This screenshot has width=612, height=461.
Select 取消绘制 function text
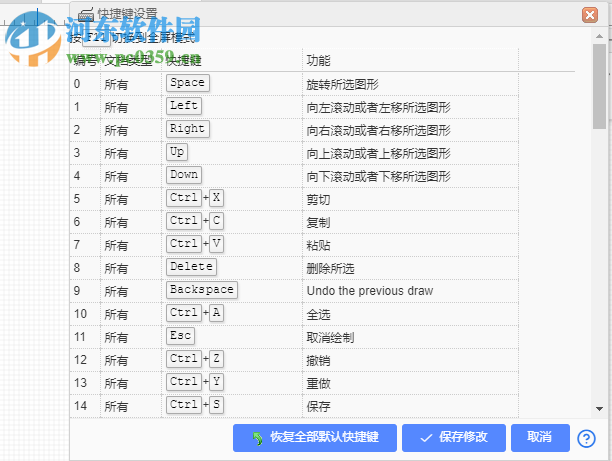click(331, 338)
